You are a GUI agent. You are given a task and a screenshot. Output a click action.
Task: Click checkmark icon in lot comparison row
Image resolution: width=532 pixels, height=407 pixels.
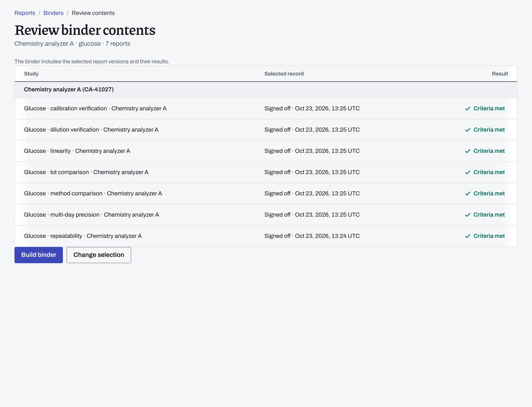pos(468,172)
